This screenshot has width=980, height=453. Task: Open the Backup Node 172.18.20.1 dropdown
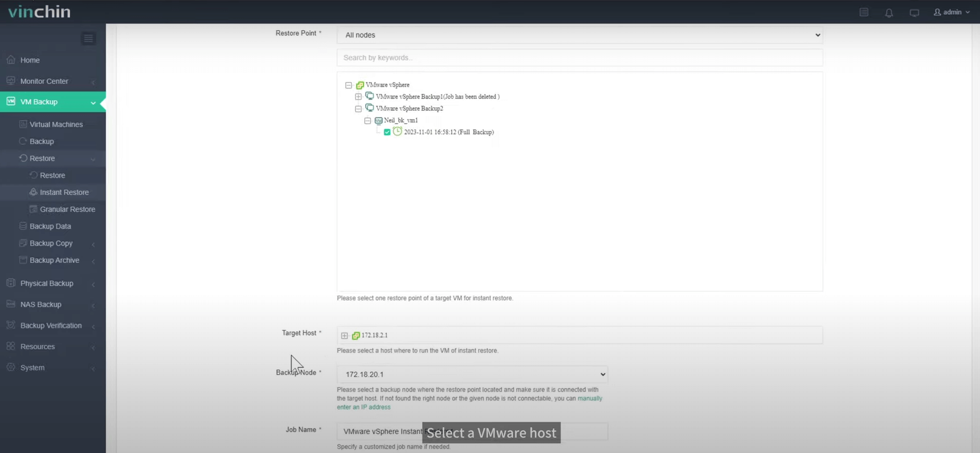[x=472, y=374]
